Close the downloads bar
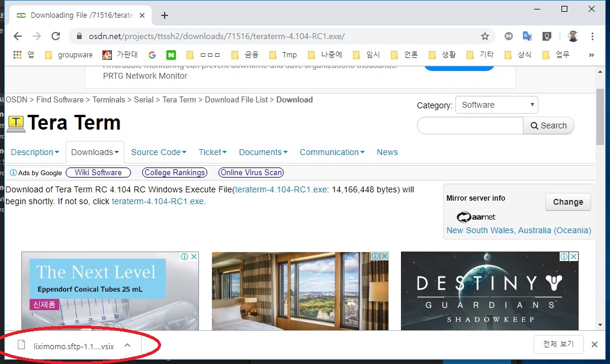610x364 pixels. [595, 344]
